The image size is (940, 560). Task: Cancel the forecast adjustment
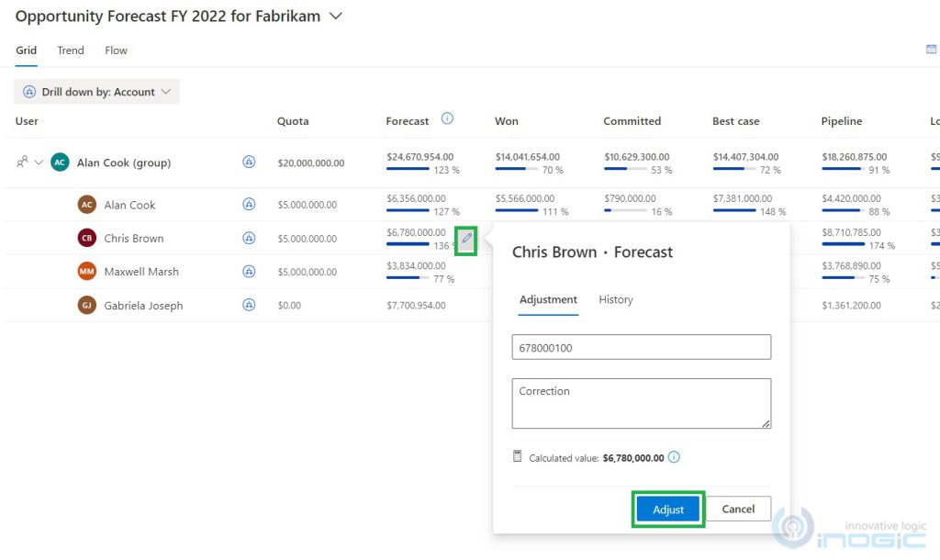739,509
